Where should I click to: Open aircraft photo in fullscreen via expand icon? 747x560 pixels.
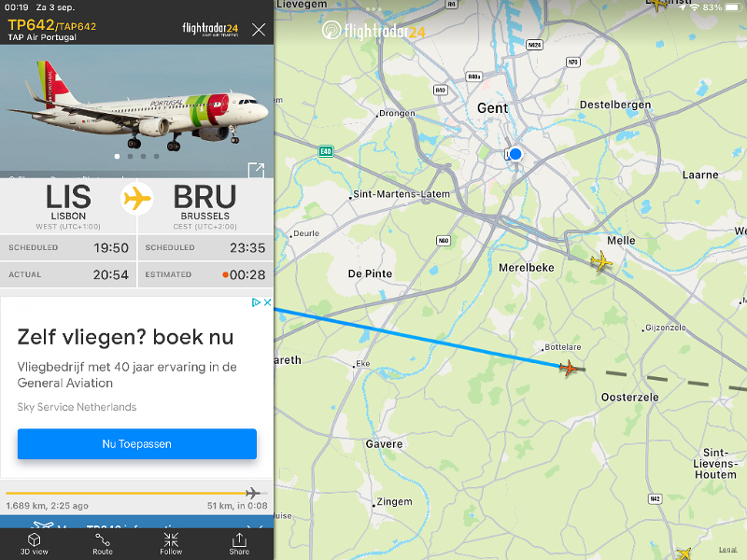point(256,170)
